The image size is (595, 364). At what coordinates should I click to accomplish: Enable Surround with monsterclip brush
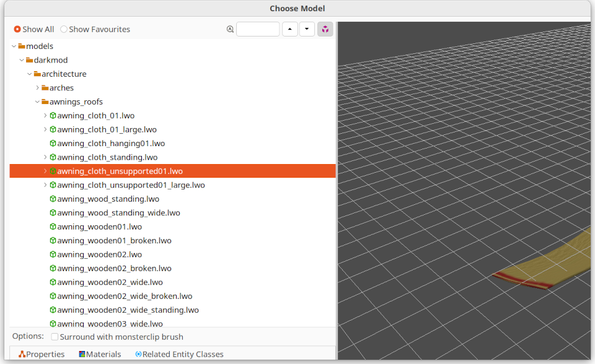pyautogui.click(x=55, y=337)
